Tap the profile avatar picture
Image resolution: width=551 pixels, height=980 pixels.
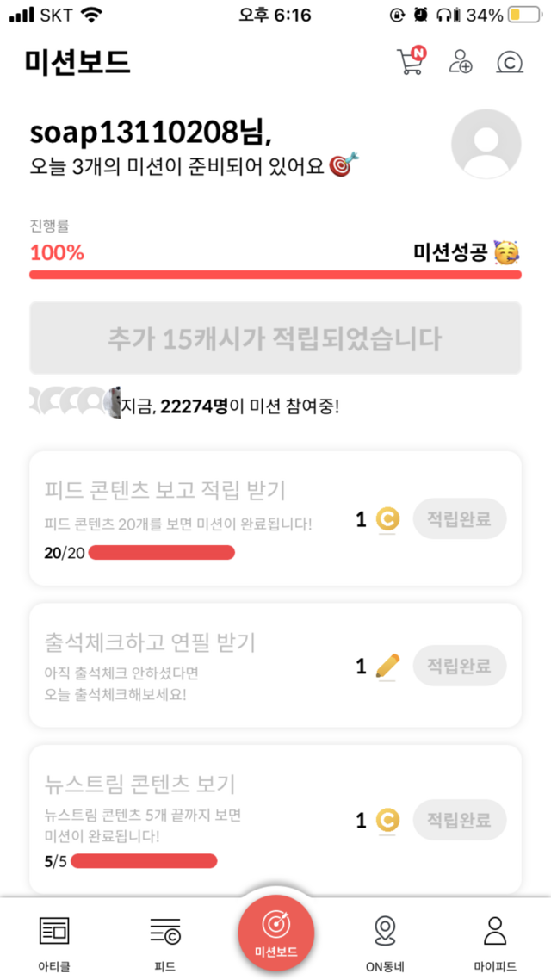click(486, 144)
